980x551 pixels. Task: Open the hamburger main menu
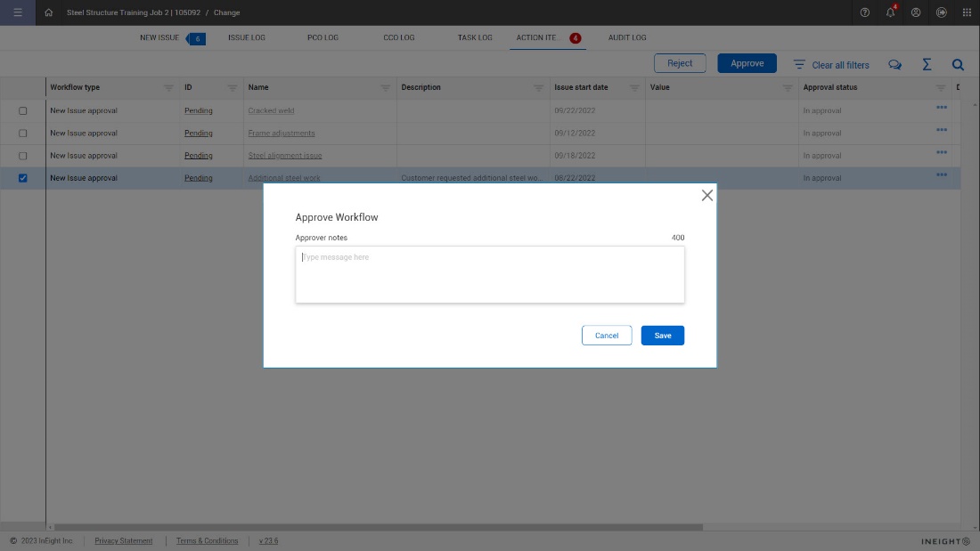coord(18,12)
